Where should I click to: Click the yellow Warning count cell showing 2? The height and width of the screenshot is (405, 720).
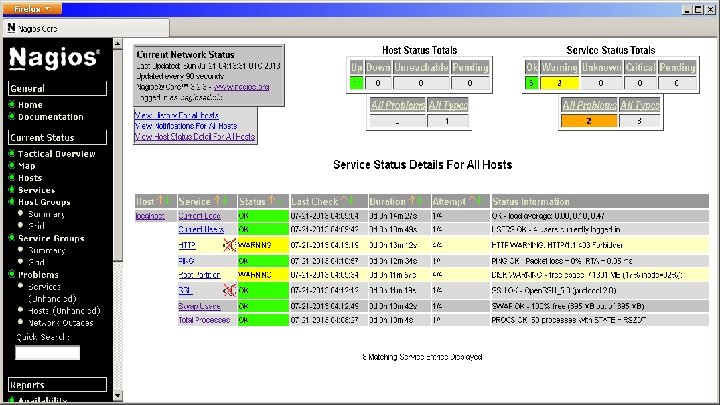pyautogui.click(x=559, y=83)
